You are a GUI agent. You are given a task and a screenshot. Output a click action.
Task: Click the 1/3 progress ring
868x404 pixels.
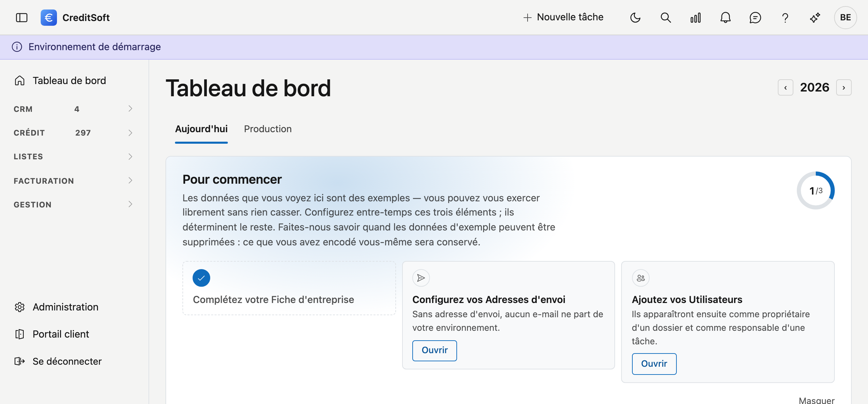click(x=816, y=190)
